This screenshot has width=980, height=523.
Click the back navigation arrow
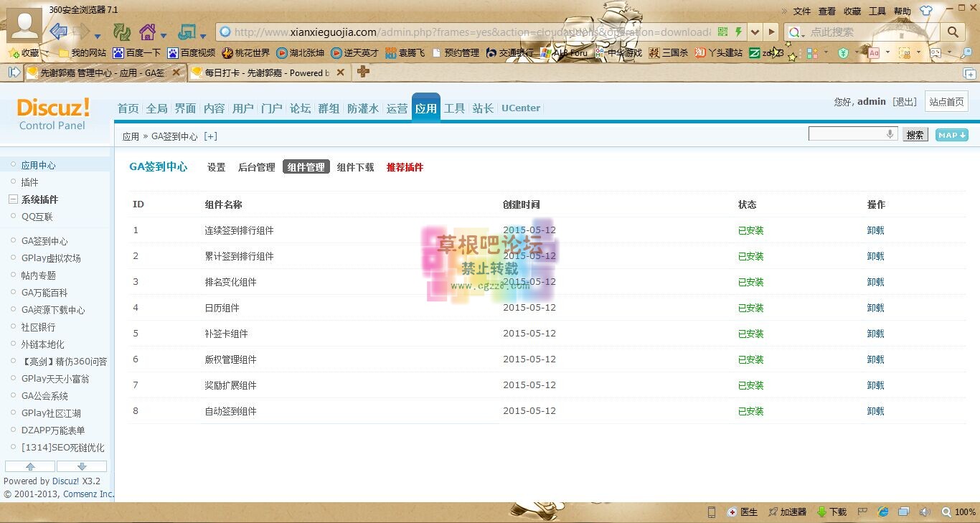(x=58, y=32)
